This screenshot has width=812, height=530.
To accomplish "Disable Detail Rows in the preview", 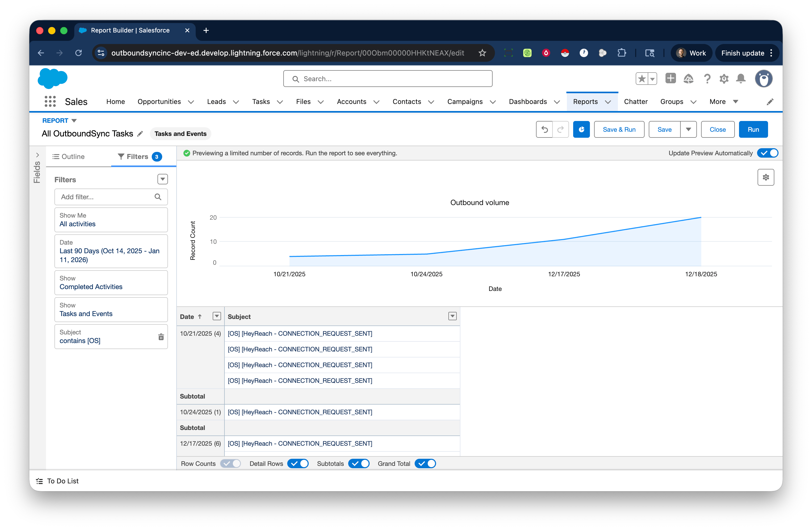I will click(x=297, y=463).
